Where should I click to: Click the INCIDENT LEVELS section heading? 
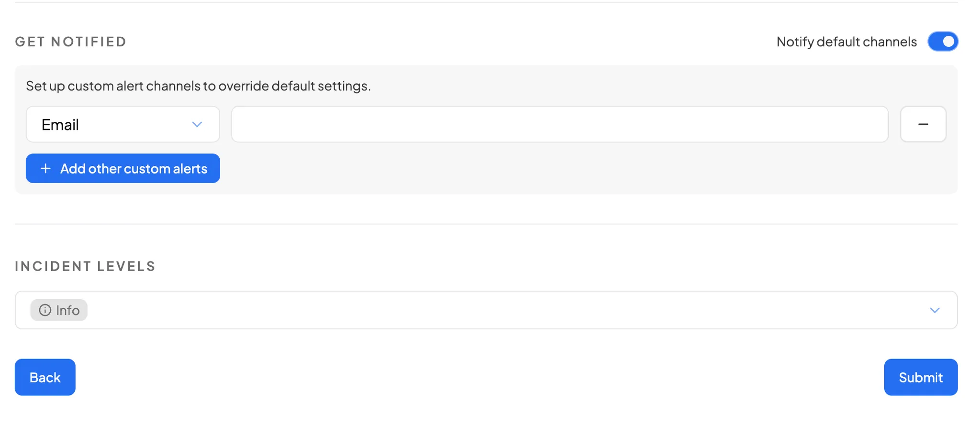coord(85,266)
